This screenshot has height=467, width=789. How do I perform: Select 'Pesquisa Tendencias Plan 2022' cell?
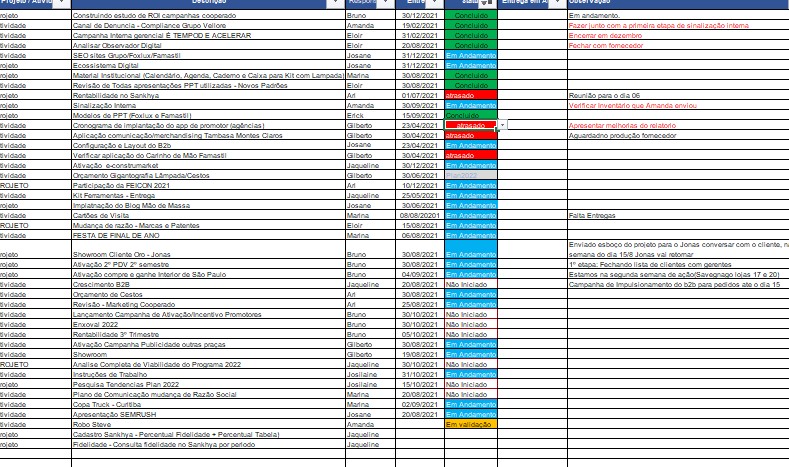click(x=208, y=384)
